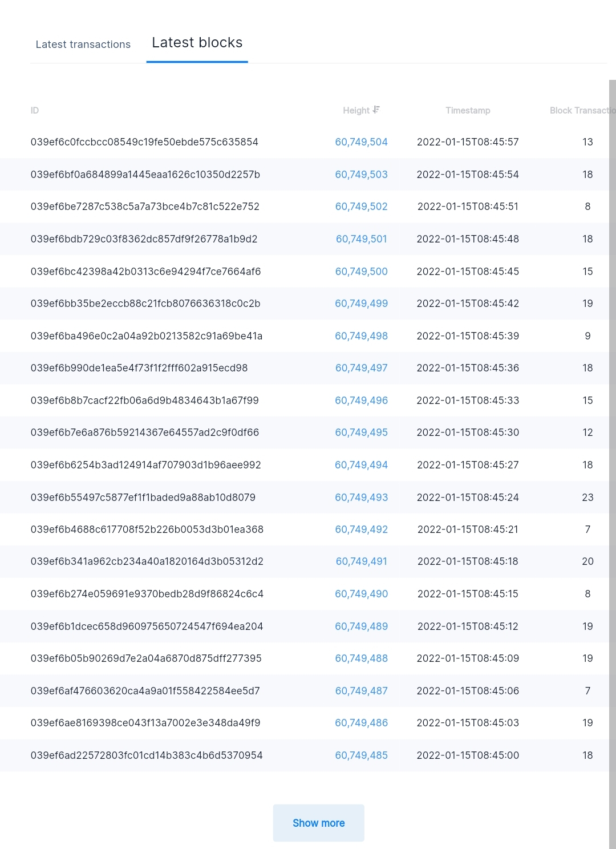This screenshot has width=616, height=849.
Task: Select block ID 039ef6b341a962cb234a40a1820164d3b05312d2
Action: (x=147, y=561)
